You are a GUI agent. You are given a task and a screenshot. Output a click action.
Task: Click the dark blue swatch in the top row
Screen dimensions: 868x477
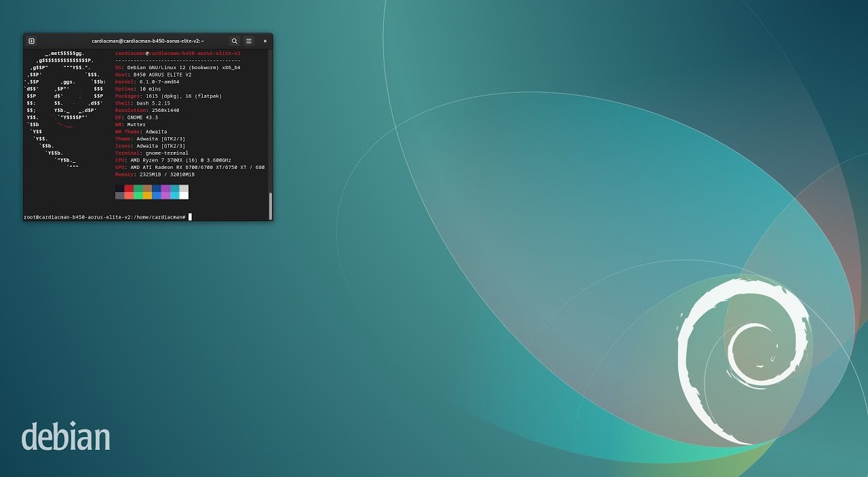(x=157, y=189)
